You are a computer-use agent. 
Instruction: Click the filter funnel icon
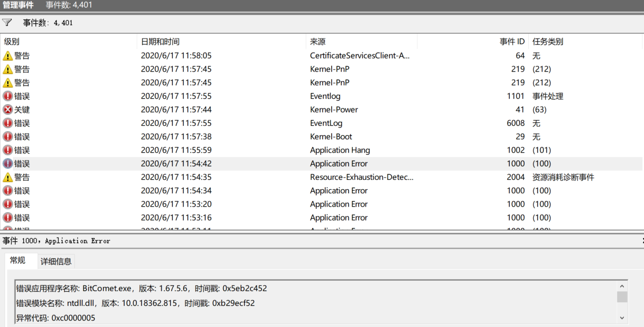7,23
